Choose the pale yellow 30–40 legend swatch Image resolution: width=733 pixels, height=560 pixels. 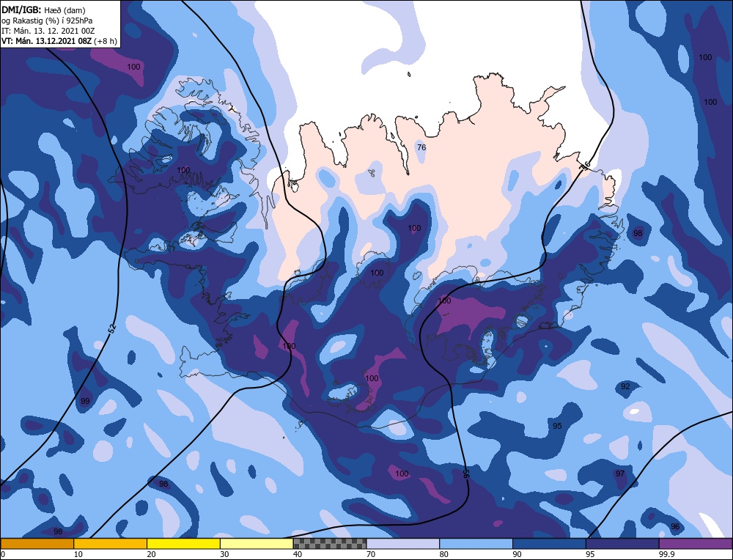coord(257,543)
